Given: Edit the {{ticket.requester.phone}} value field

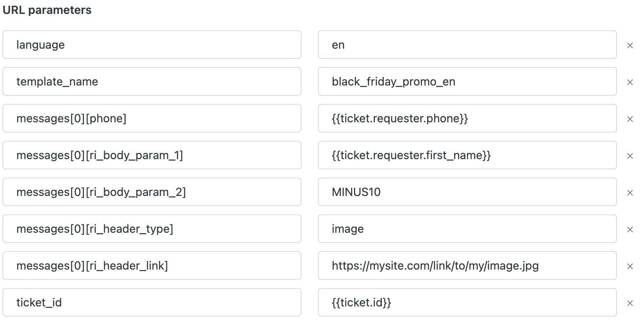Looking at the screenshot, I should [x=467, y=118].
